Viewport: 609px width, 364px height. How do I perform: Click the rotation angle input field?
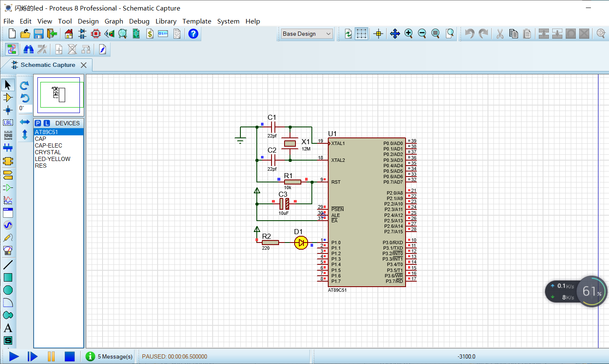click(25, 108)
